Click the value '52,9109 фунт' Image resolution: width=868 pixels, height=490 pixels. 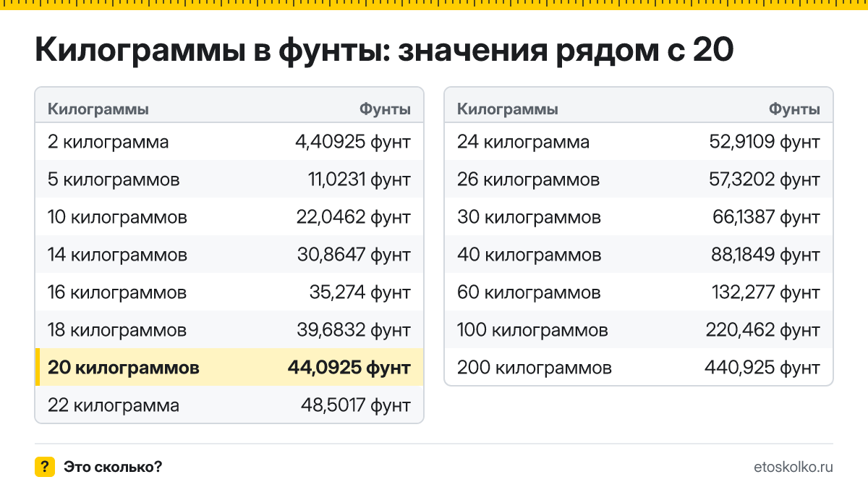765,142
